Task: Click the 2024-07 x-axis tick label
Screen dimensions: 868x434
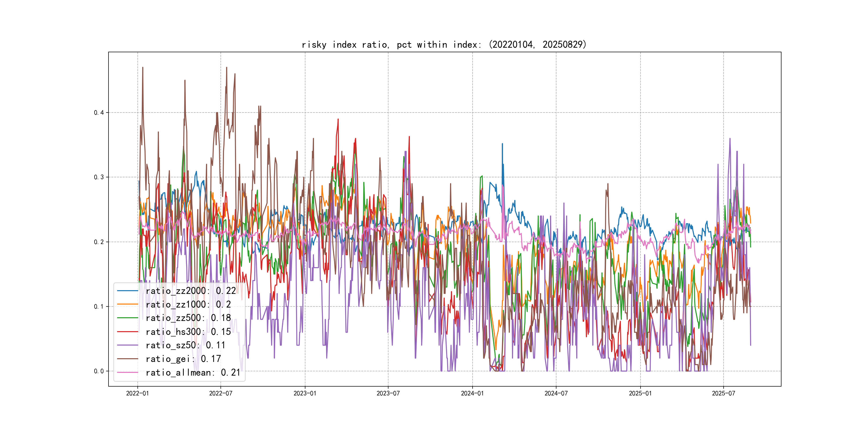Action: pos(556,393)
